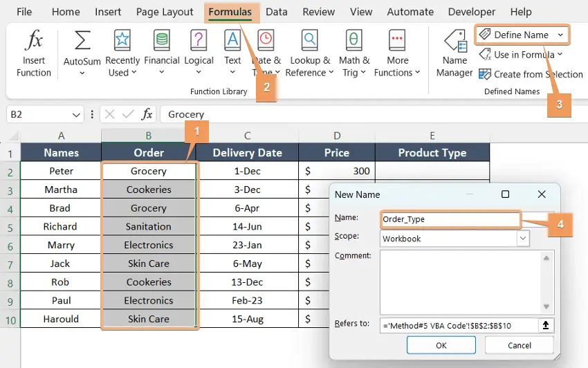This screenshot has width=588, height=368.
Task: Go to the Review tab
Action: [318, 12]
